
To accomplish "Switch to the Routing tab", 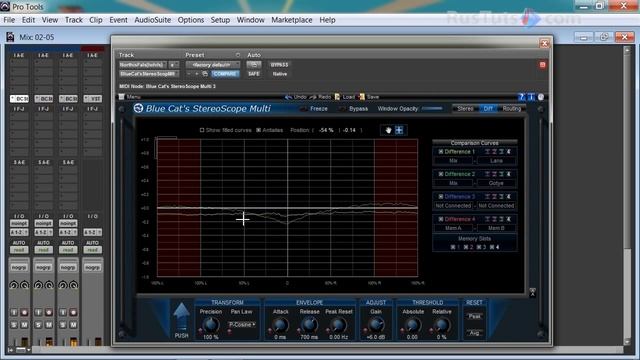I will 512,109.
